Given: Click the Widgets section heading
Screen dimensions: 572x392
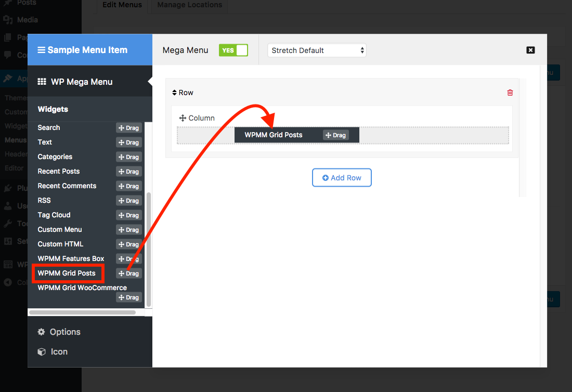Looking at the screenshot, I should tap(53, 109).
